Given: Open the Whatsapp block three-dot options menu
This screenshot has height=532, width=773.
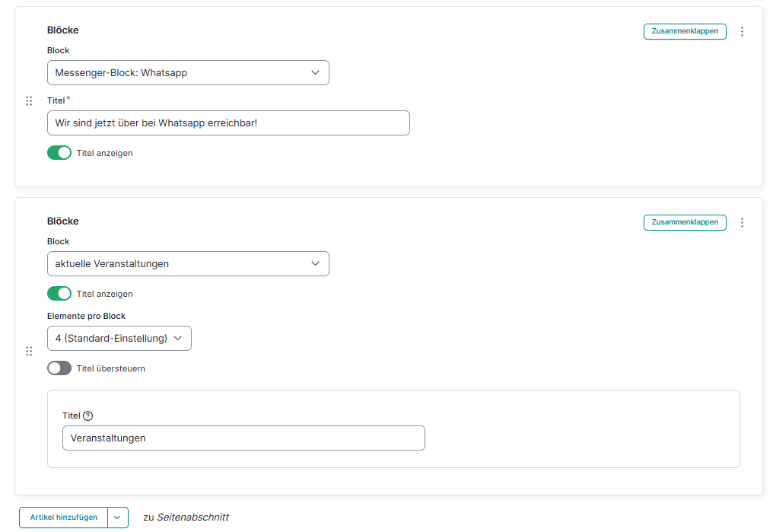Looking at the screenshot, I should (x=742, y=32).
